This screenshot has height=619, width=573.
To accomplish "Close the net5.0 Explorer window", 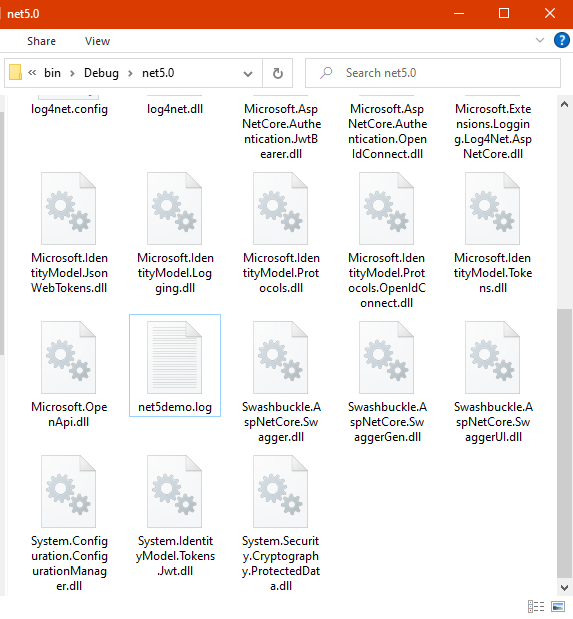I will point(550,14).
